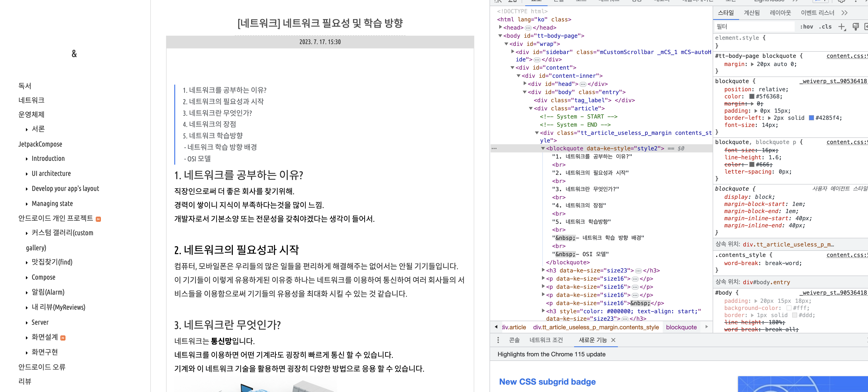Open the 네트워크 조건 drawer tab
Image resolution: width=868 pixels, height=392 pixels.
pos(546,340)
